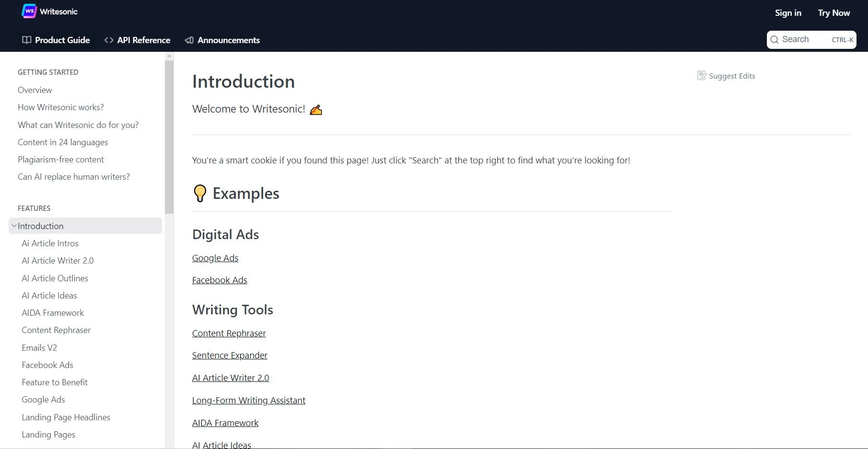The height and width of the screenshot is (449, 868).
Task: Open Google Ads in sidebar
Action: tap(43, 400)
